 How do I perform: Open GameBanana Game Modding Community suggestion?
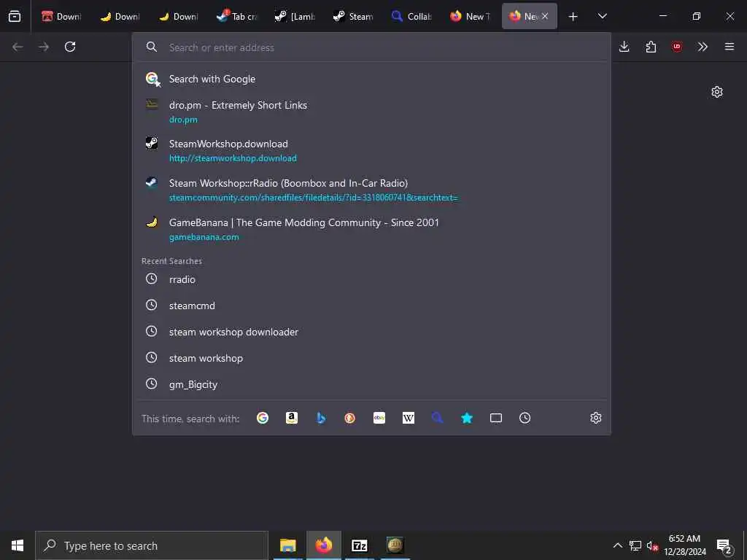(371, 229)
